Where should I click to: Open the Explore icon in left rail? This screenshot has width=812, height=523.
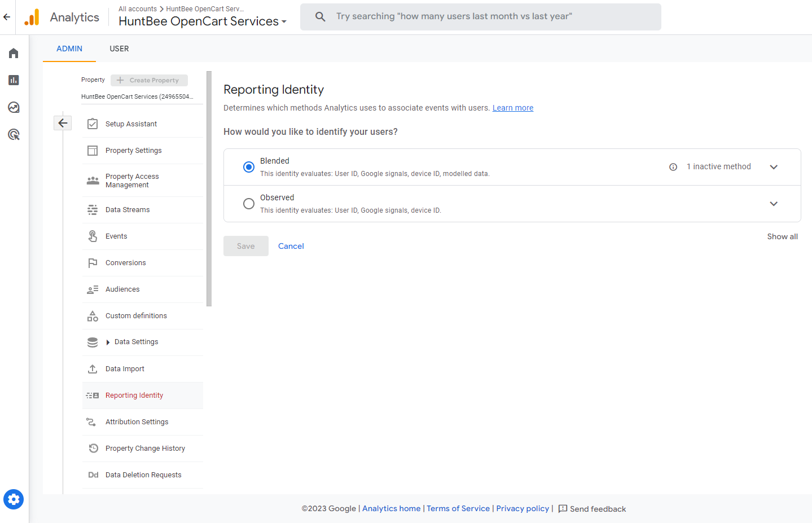[x=14, y=107]
